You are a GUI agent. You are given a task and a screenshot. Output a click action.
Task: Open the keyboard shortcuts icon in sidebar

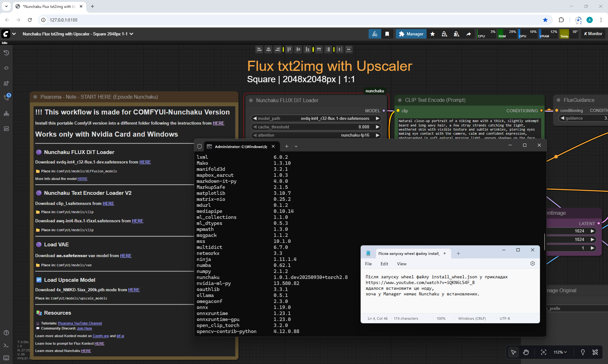click(6, 358)
